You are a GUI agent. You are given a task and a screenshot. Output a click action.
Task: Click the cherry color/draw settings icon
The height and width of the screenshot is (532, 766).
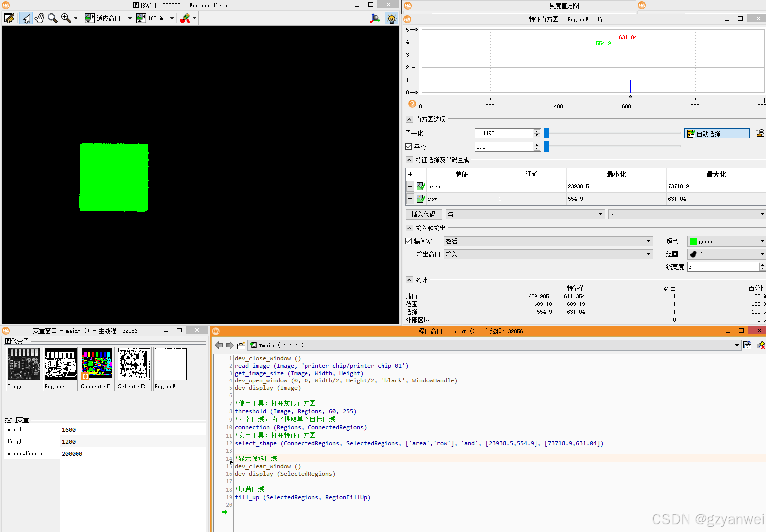(x=185, y=18)
